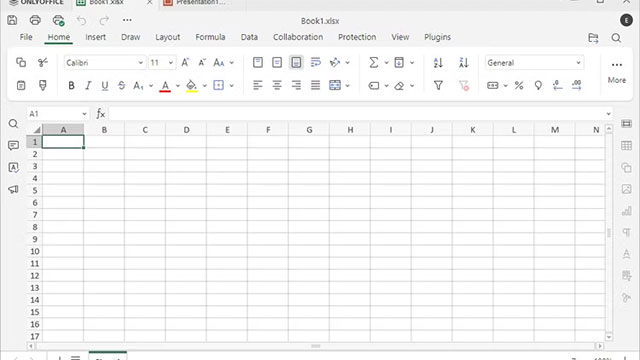
Task: Switch to the Formula tab
Action: tap(210, 37)
